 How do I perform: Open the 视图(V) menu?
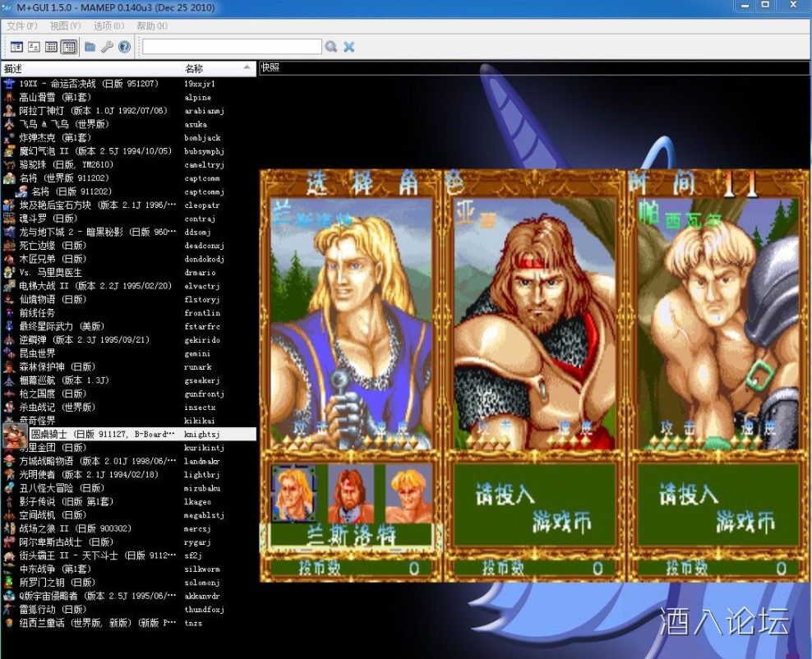pyautogui.click(x=65, y=26)
